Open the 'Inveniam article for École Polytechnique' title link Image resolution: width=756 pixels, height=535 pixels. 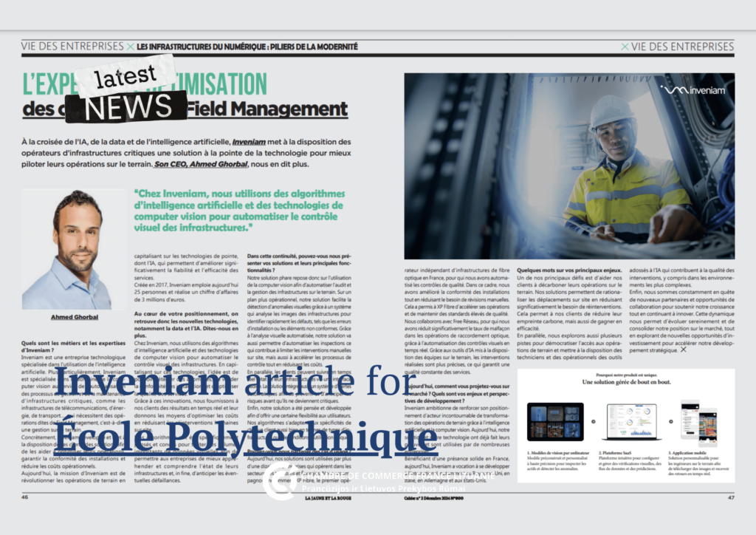click(245, 410)
